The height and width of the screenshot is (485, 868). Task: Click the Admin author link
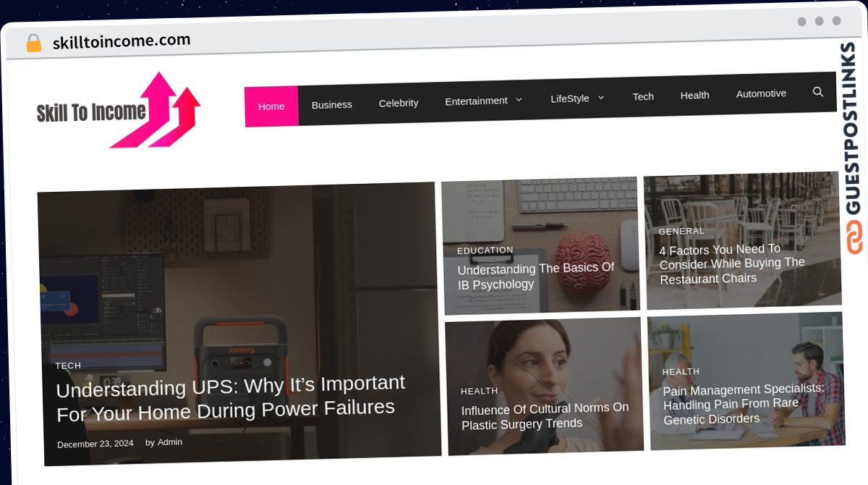click(170, 442)
